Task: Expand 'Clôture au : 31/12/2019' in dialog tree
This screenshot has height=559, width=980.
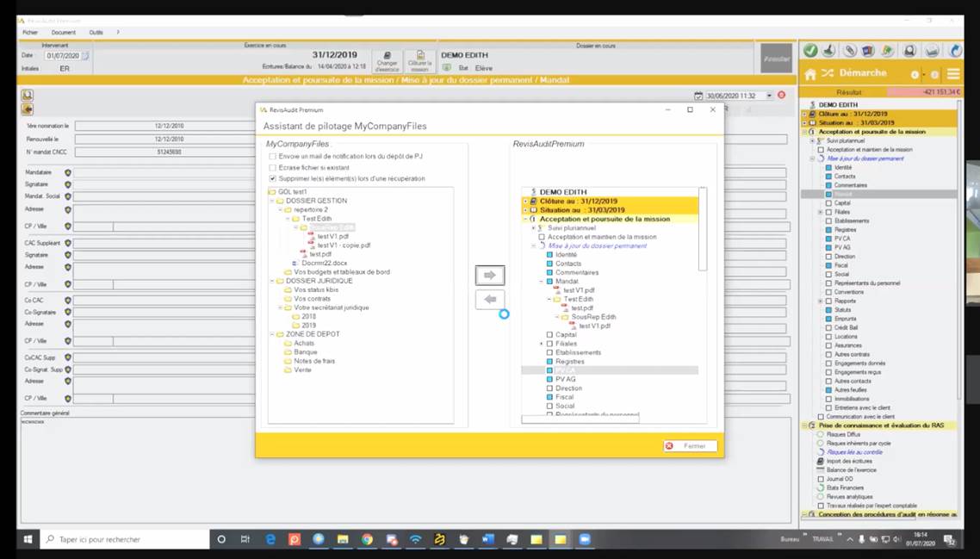Action: tap(525, 201)
